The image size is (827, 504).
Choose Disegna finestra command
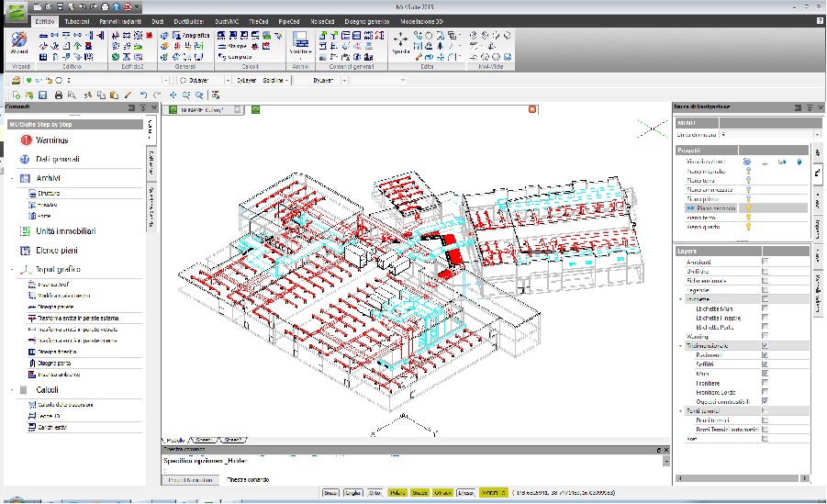pyautogui.click(x=57, y=352)
